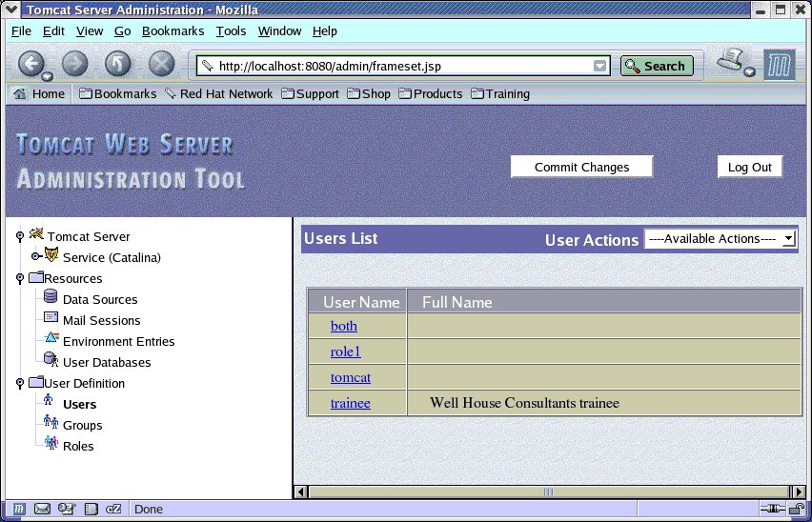Open the 'both' user link
Image resolution: width=812 pixels, height=522 pixels.
(x=344, y=326)
